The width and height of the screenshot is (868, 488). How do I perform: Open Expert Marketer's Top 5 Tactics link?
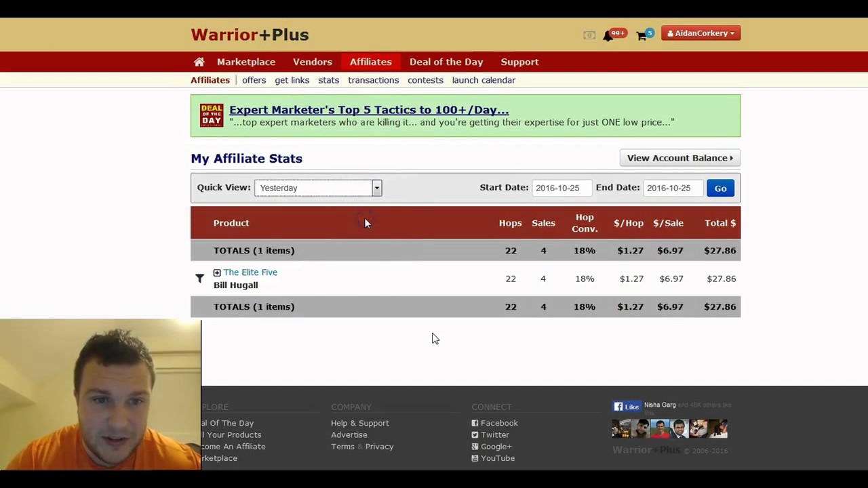[x=369, y=110]
